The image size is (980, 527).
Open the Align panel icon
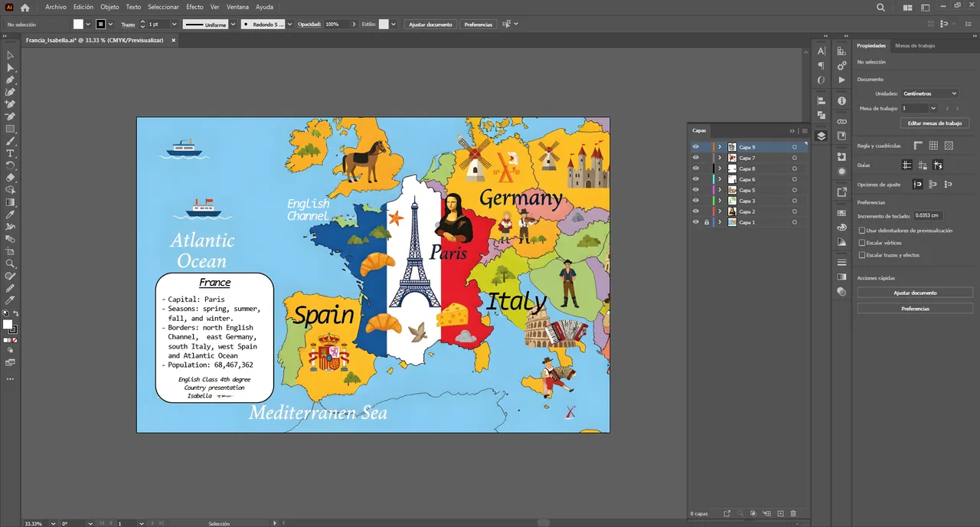(x=822, y=100)
